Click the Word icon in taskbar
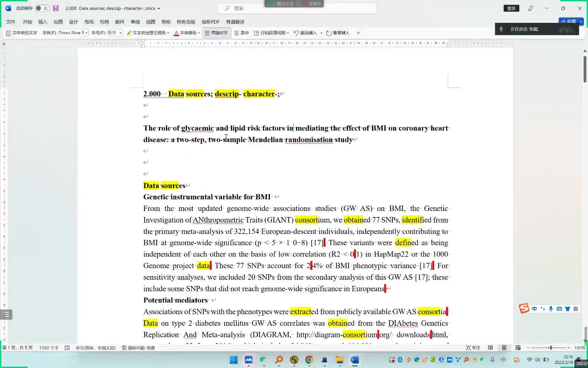The image size is (588, 368). [x=355, y=360]
